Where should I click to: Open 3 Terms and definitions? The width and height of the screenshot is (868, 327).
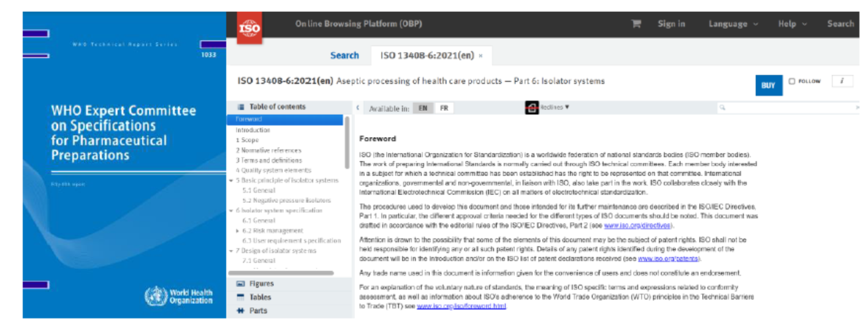269,160
